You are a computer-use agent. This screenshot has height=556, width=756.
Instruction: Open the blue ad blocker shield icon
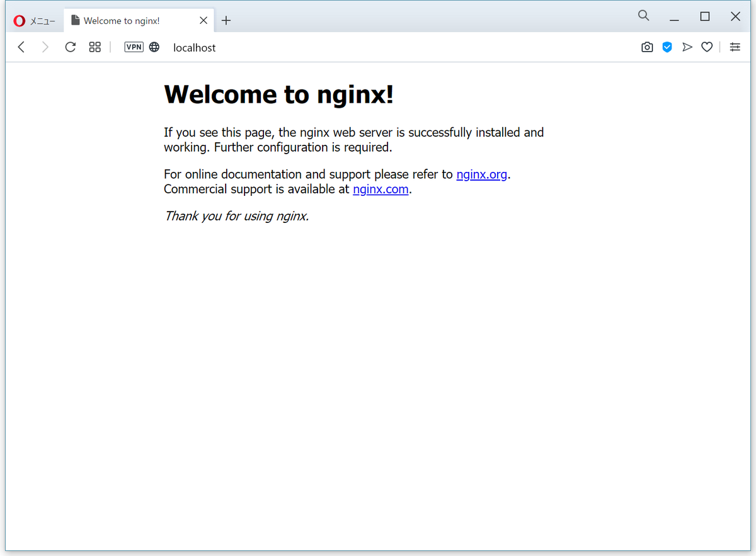(x=667, y=47)
